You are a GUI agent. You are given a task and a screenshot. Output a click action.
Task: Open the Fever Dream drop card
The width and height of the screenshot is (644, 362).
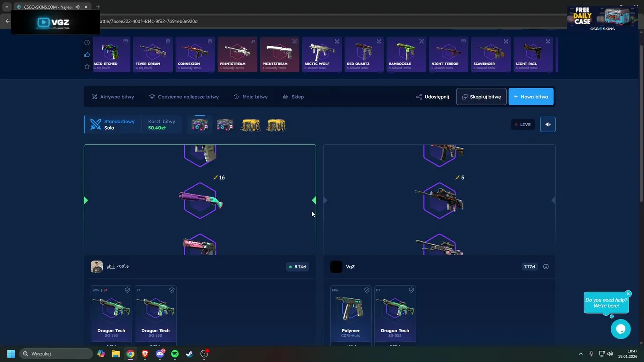152,54
